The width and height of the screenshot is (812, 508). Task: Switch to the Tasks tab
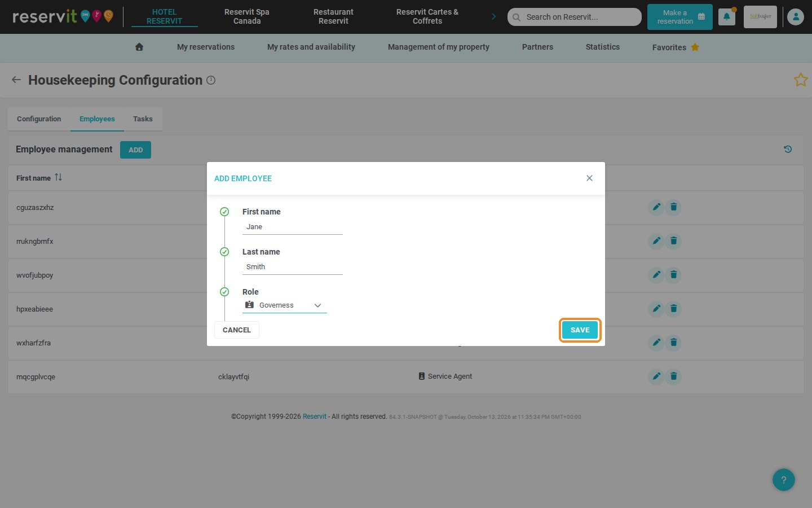(x=143, y=119)
